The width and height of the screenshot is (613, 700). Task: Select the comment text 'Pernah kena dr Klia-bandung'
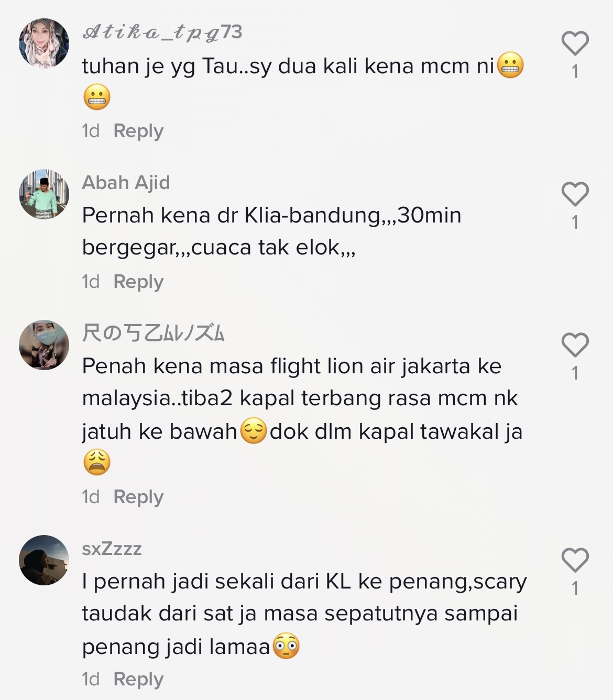click(231, 216)
